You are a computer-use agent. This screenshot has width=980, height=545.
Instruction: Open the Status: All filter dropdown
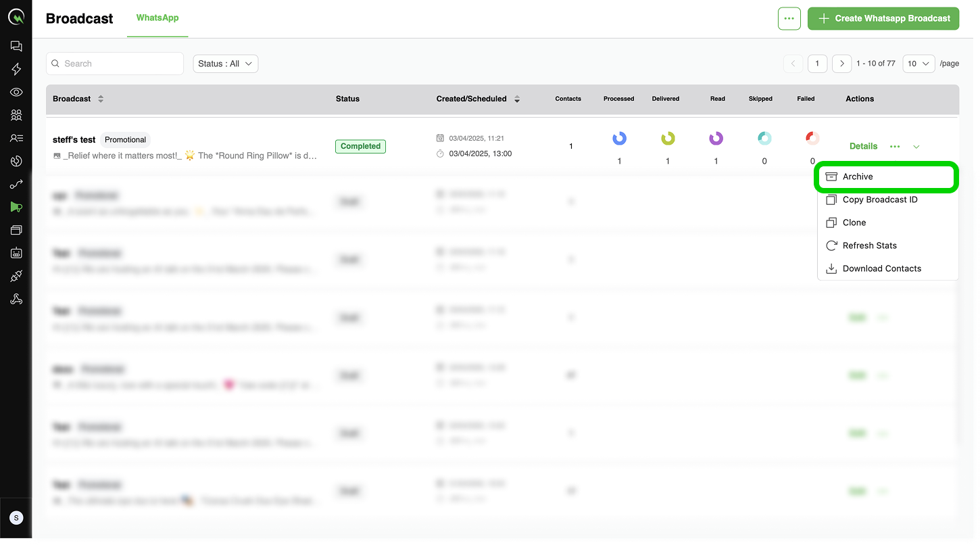(225, 64)
